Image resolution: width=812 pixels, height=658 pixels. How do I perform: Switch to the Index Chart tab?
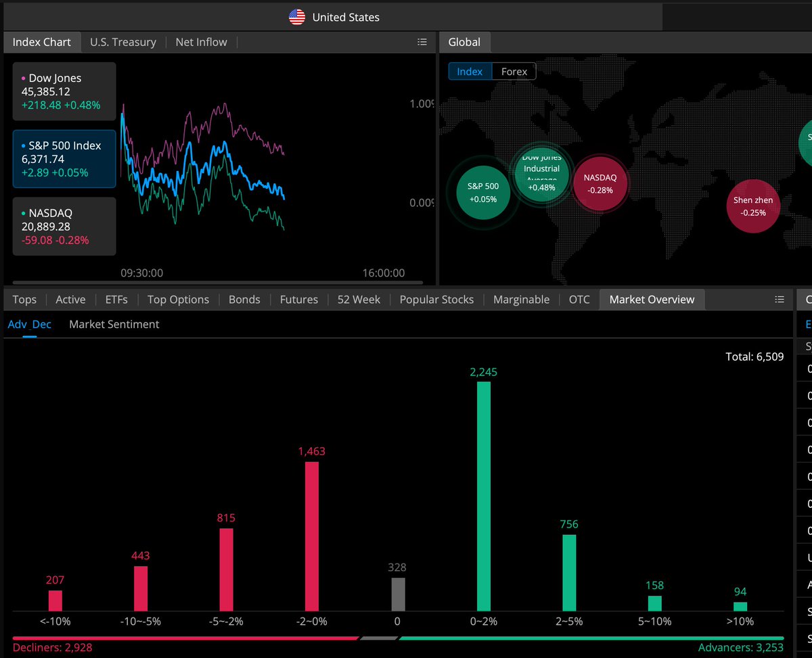pos(42,42)
